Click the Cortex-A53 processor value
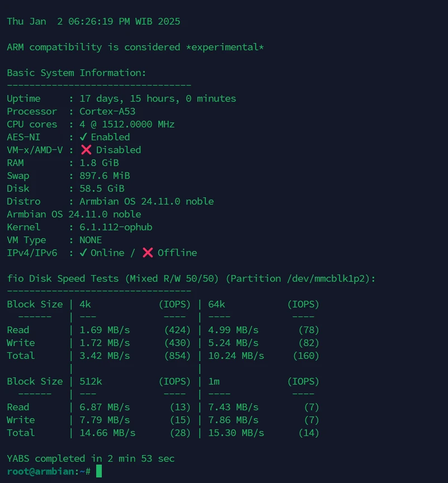 [x=107, y=111]
